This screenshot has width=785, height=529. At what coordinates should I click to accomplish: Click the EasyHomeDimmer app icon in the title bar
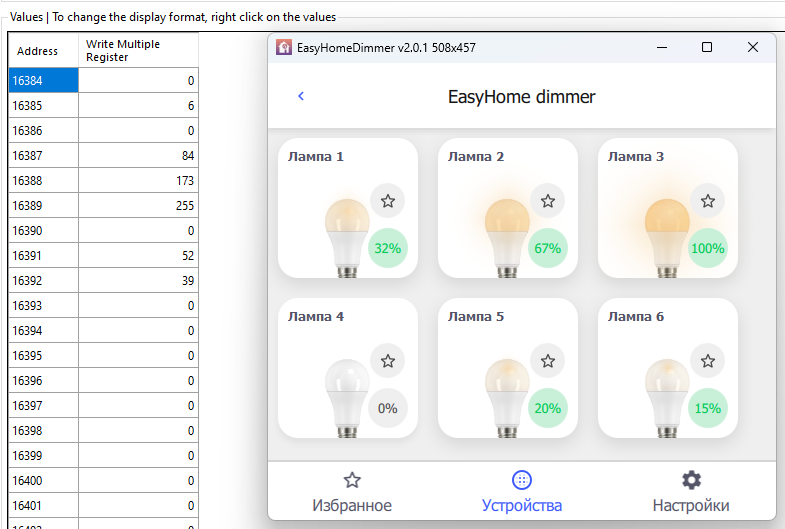click(x=284, y=48)
